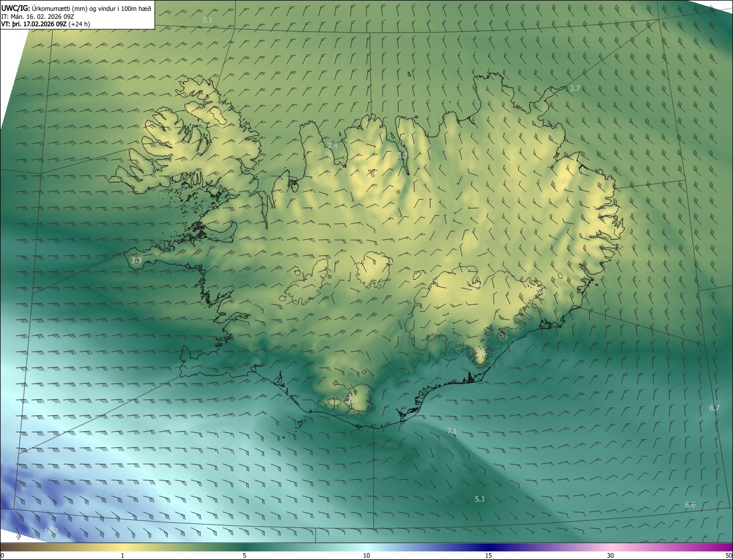Click the 6.7 value on the map

pos(714,408)
